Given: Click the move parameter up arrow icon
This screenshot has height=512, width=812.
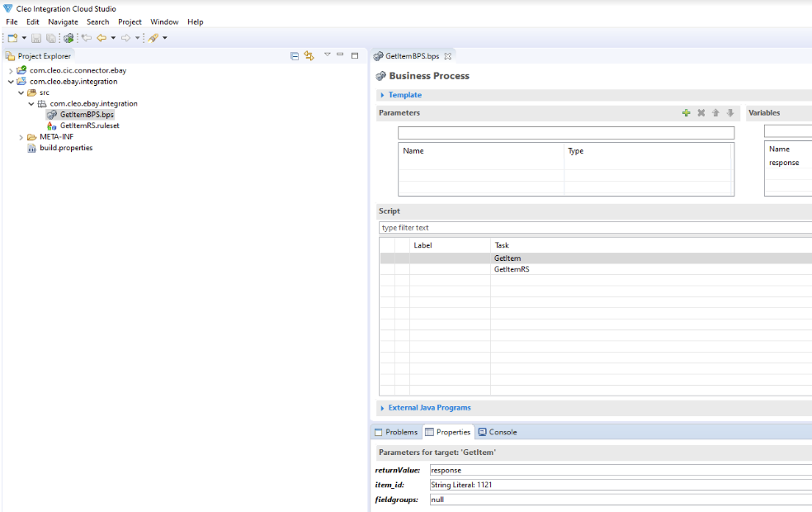Looking at the screenshot, I should point(715,113).
